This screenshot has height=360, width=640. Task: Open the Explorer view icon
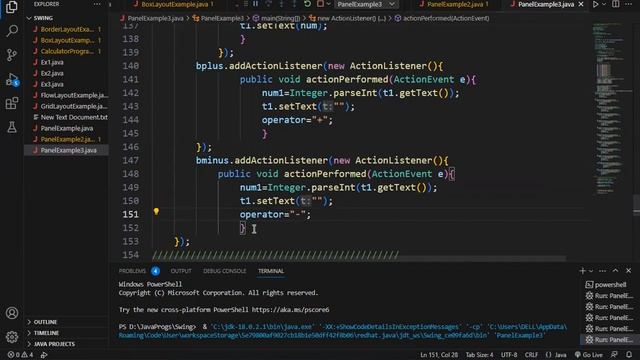click(11, 7)
